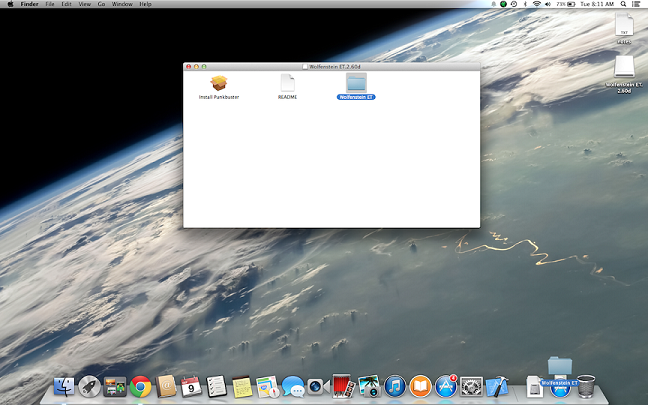The image size is (648, 405).
Task: Open the Apple menu
Action: 10,4
